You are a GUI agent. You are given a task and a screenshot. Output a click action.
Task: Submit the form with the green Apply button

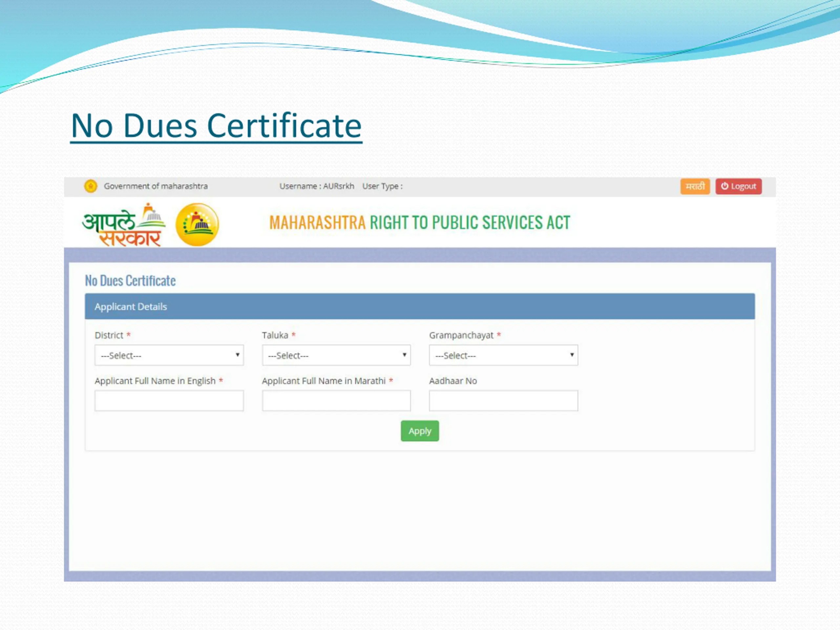point(420,431)
